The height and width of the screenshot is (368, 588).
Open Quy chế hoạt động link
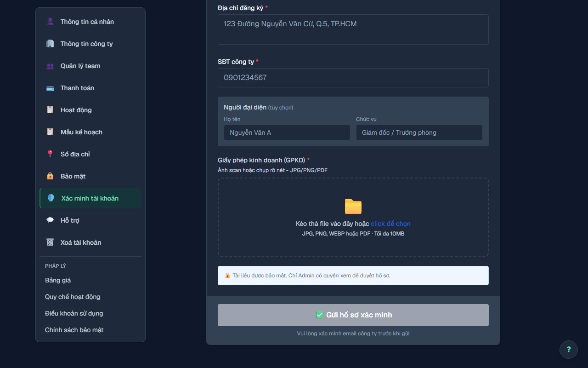tap(73, 297)
